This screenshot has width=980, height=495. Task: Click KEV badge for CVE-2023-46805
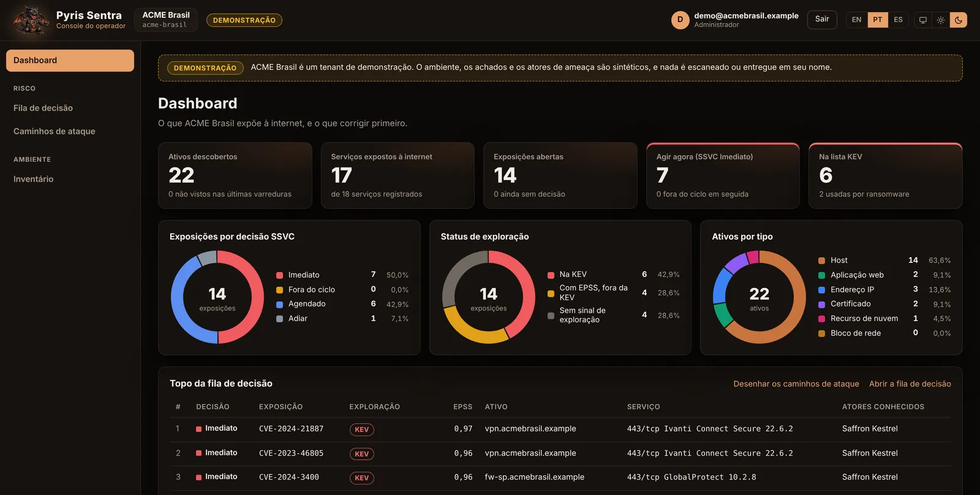(362, 455)
